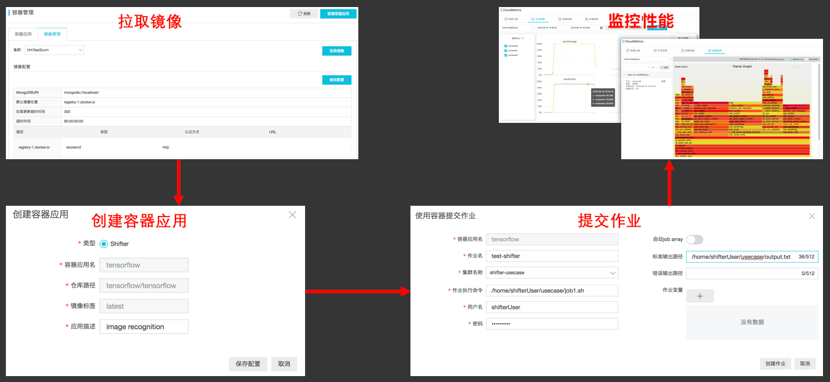Click the 保存配置 button
The width and height of the screenshot is (830, 382).
coord(248,364)
